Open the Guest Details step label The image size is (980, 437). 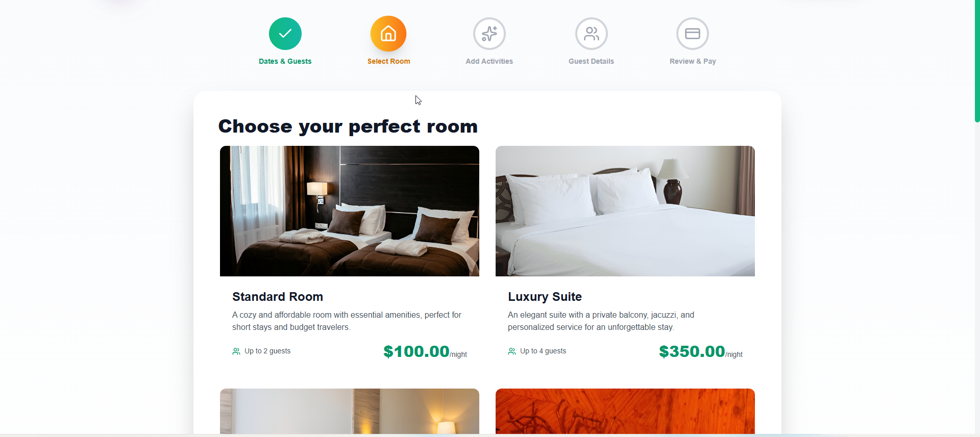pos(591,61)
